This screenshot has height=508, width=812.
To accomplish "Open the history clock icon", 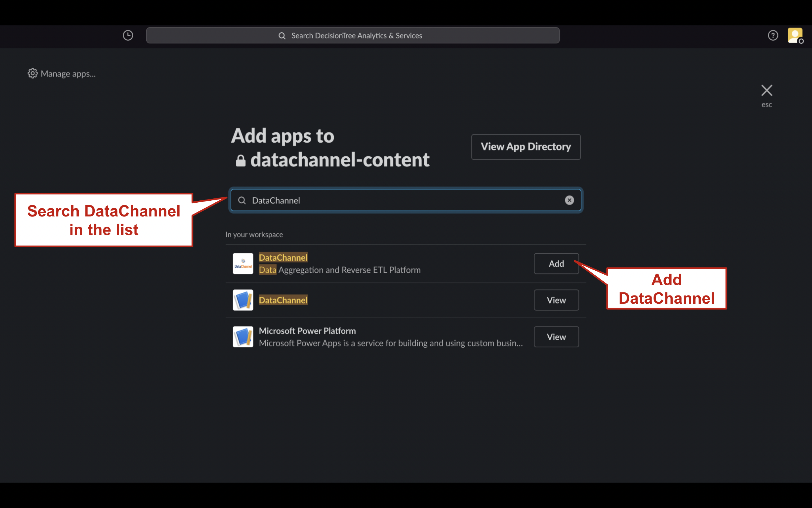I will pos(128,35).
